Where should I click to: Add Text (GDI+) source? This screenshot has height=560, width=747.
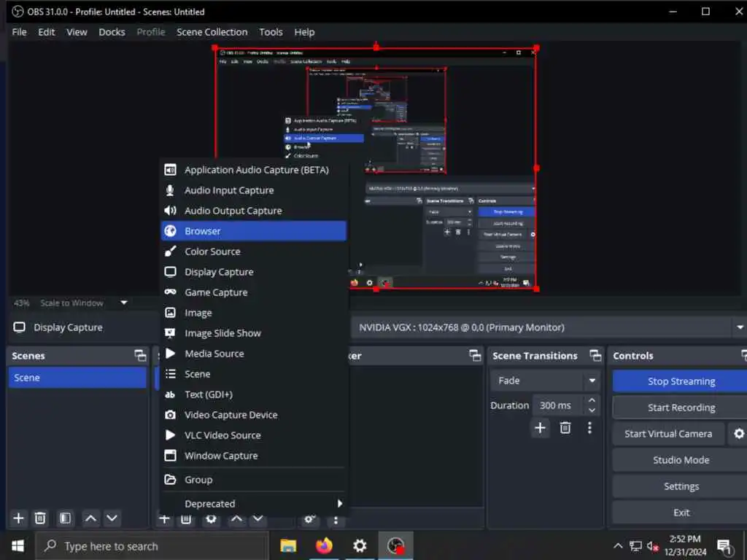253,394
